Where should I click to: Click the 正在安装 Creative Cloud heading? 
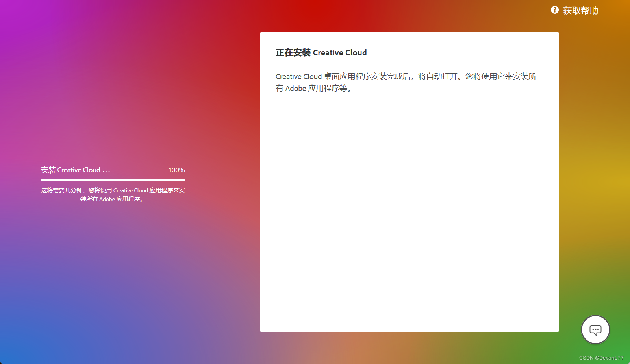[321, 53]
